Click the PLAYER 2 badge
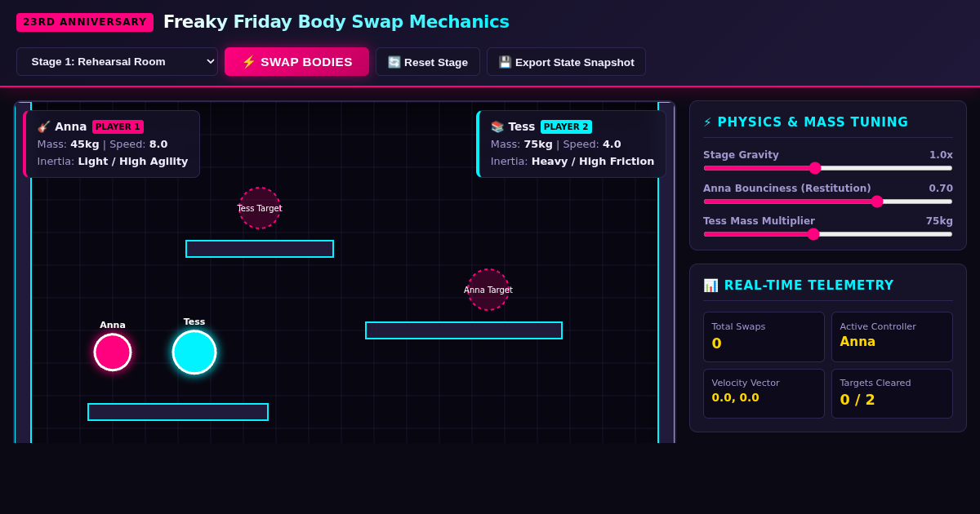The height and width of the screenshot is (514, 980). 566,126
